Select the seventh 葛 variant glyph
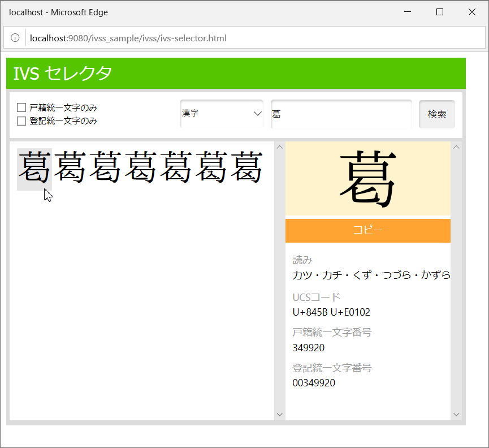Screen dimensions: 489x448 tap(248, 168)
